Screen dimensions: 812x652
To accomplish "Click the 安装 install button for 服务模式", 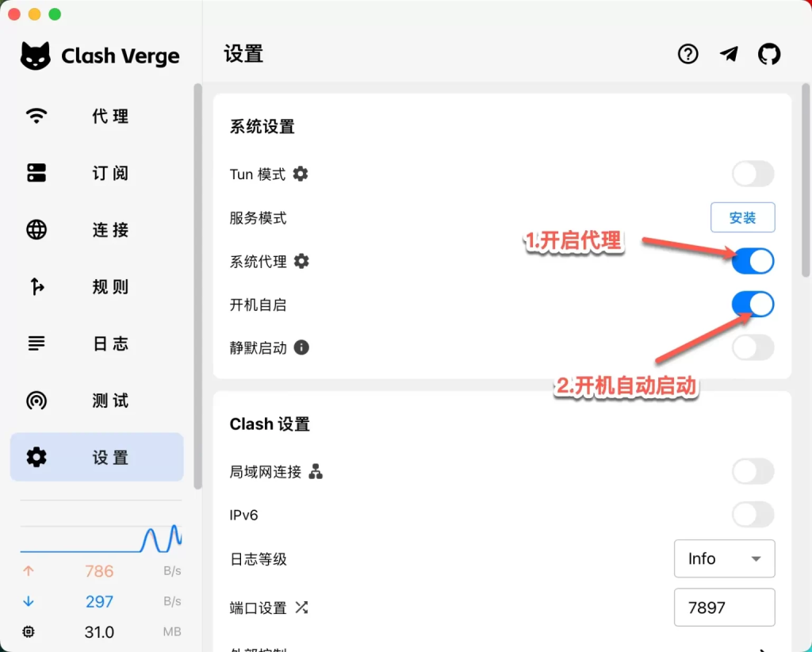I will click(742, 217).
